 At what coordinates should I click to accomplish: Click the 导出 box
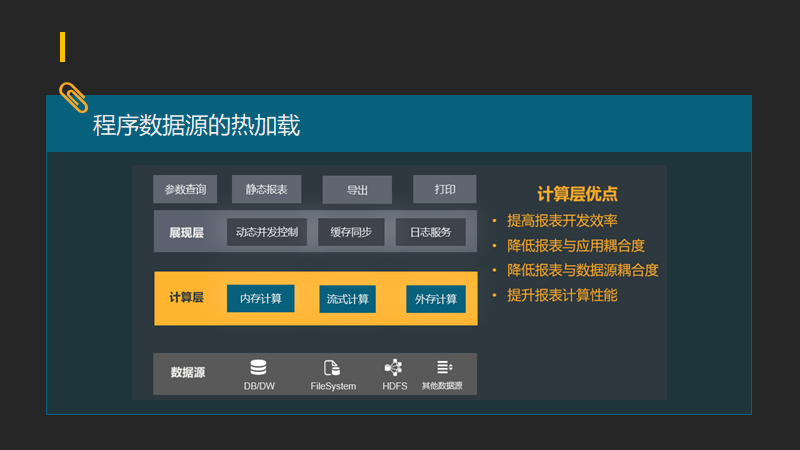point(357,190)
